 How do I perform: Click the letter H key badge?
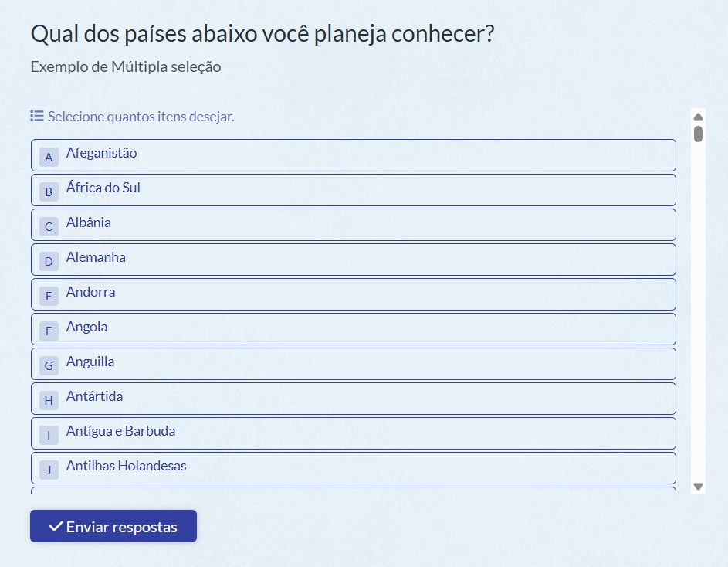49,401
